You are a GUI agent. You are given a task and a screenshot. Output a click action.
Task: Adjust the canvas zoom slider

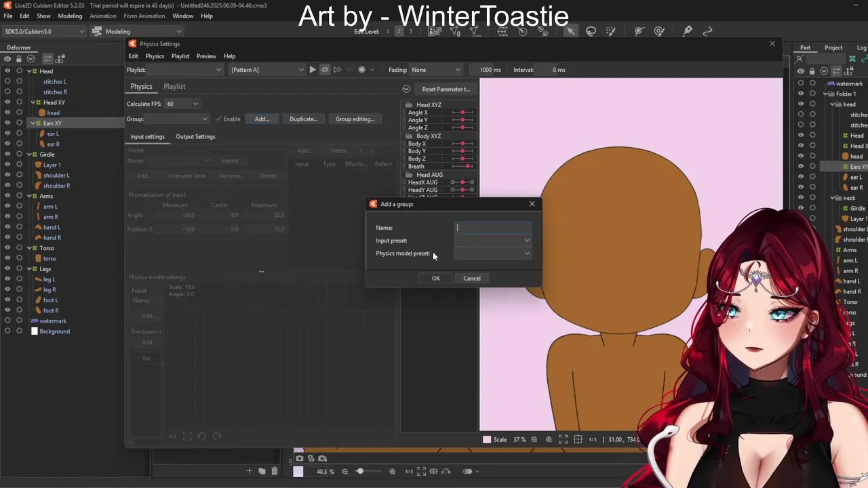click(368, 472)
